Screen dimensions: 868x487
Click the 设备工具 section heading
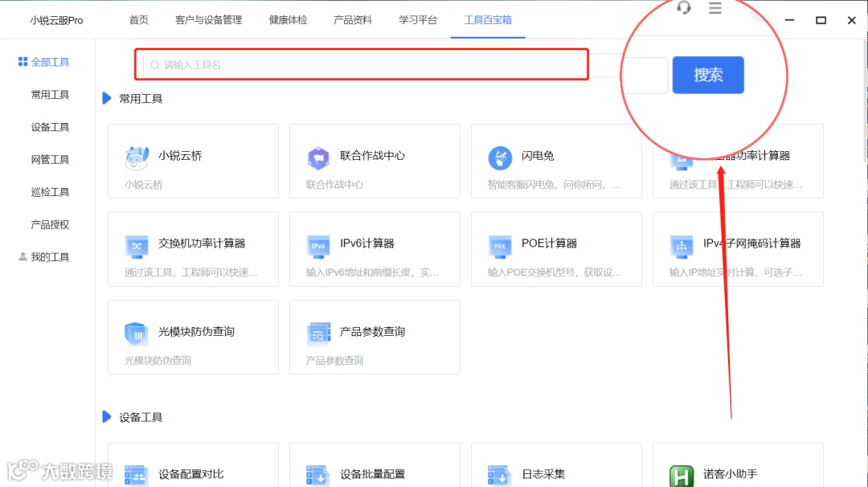coord(141,417)
